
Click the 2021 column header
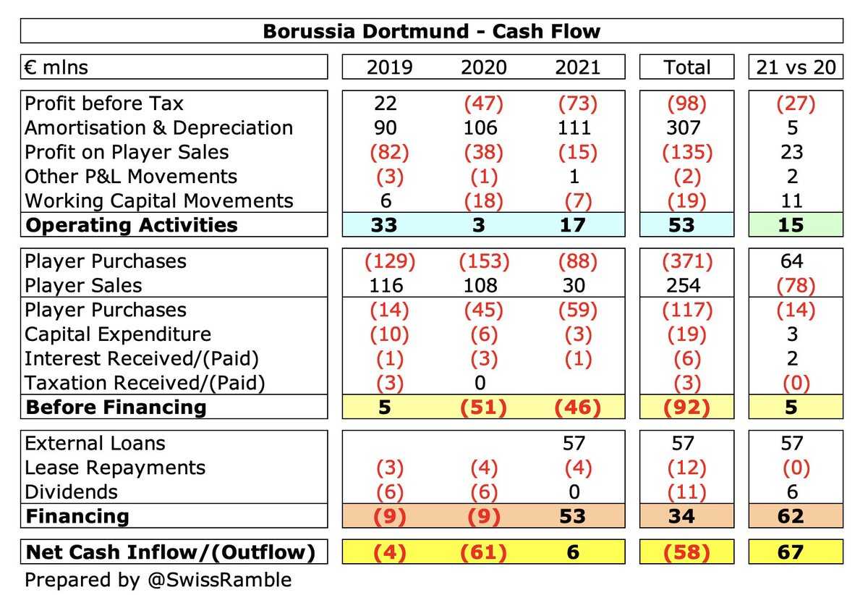pyautogui.click(x=578, y=67)
